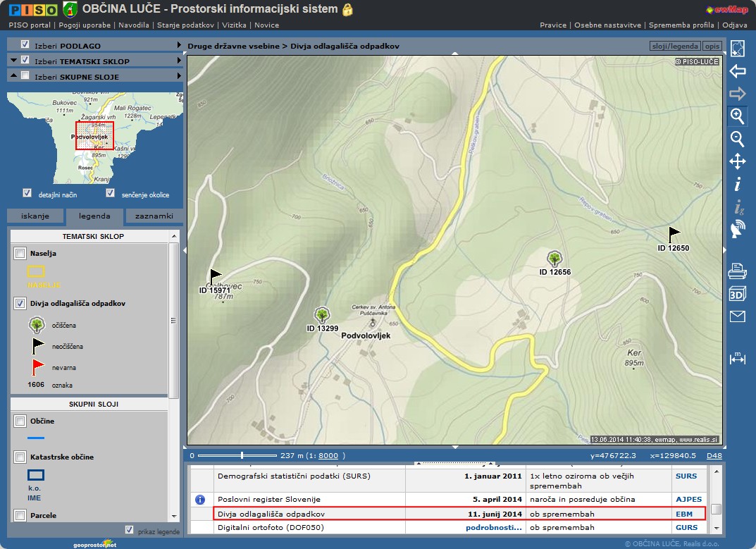Go back to previous map view
The width and height of the screenshot is (756, 549).
click(x=737, y=71)
